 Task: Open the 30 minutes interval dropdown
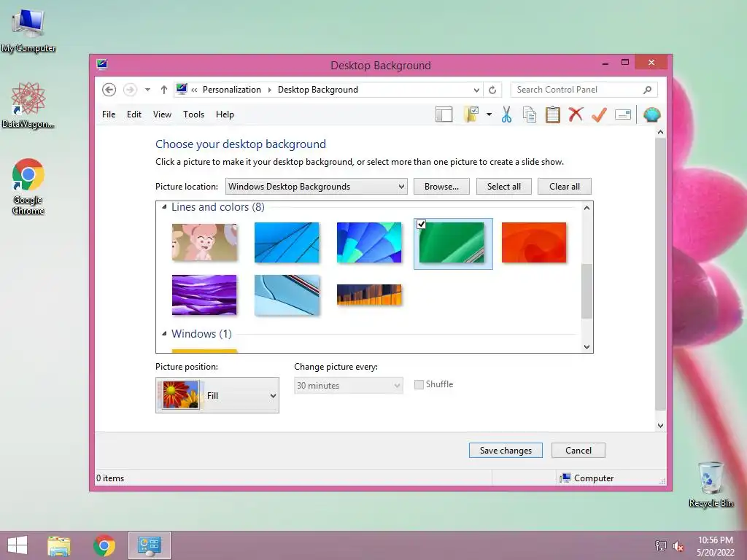pyautogui.click(x=349, y=385)
